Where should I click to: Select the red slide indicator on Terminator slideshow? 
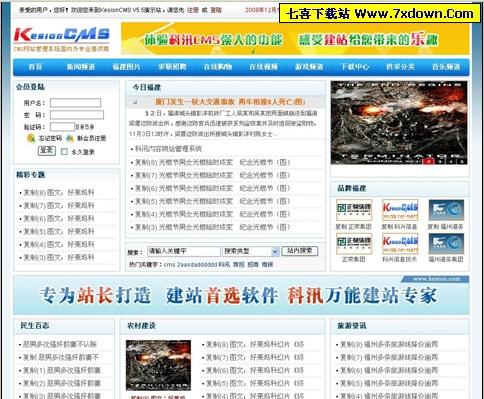429,161
